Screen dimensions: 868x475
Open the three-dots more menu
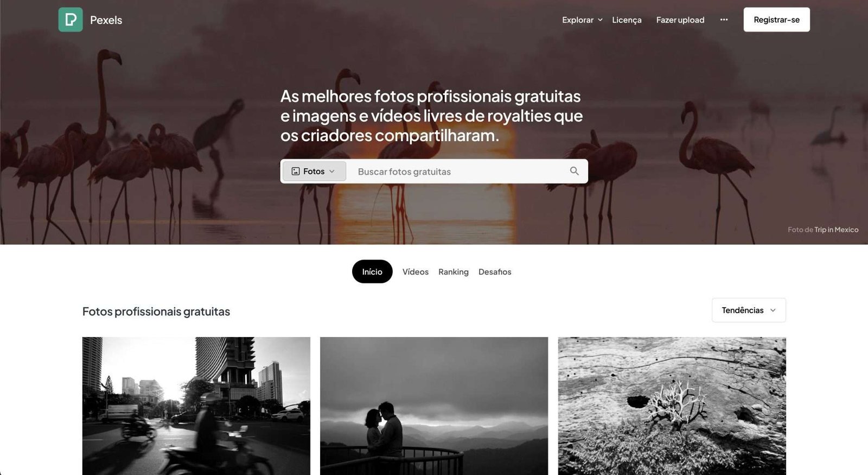pos(724,20)
